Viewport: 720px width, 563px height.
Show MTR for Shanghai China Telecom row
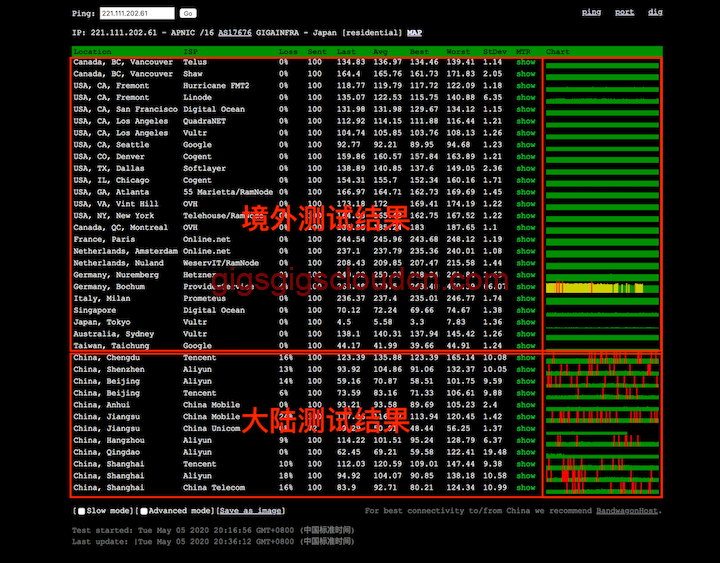pyautogui.click(x=525, y=488)
